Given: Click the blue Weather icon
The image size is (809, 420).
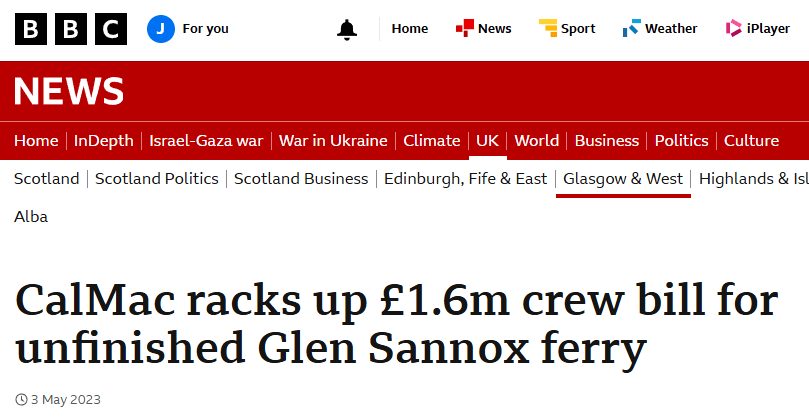Looking at the screenshot, I should 631,29.
